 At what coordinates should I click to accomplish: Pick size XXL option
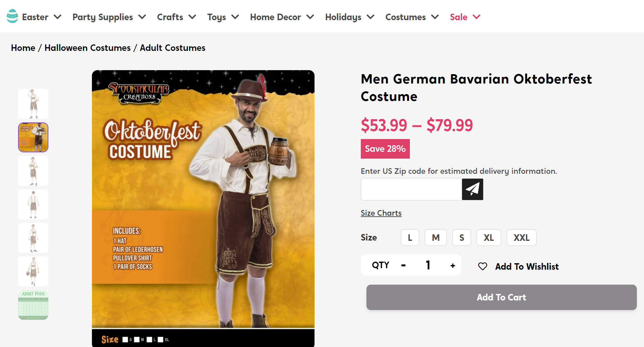click(521, 238)
